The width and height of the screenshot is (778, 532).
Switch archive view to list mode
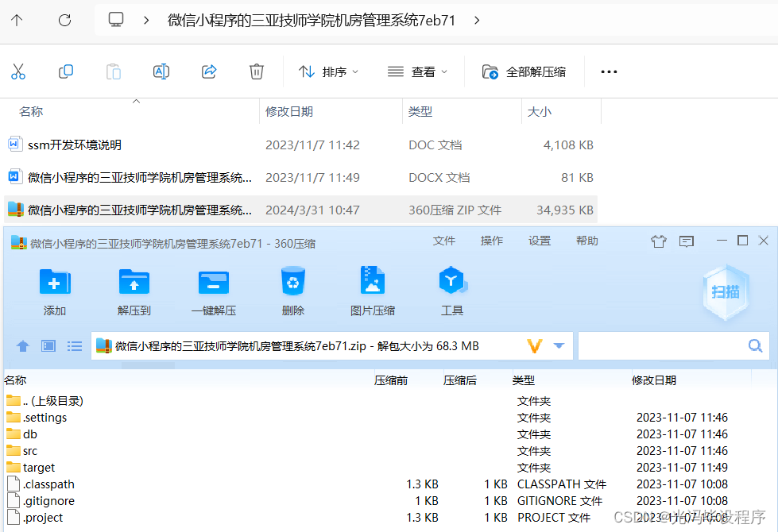pos(74,345)
